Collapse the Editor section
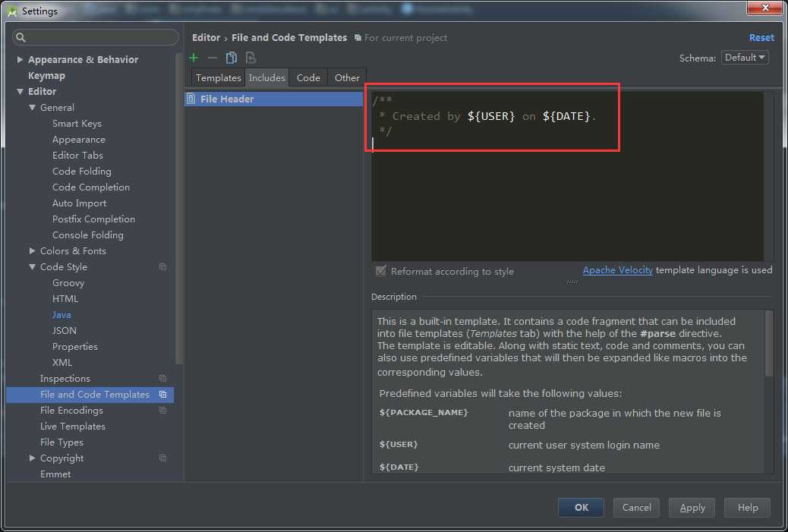 pos(20,91)
